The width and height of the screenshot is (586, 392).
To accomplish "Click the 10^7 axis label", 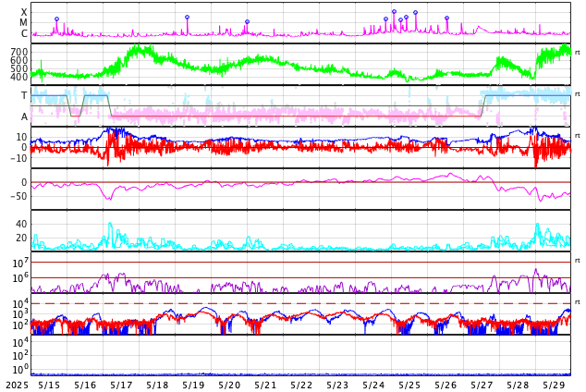I will click(x=20, y=263).
